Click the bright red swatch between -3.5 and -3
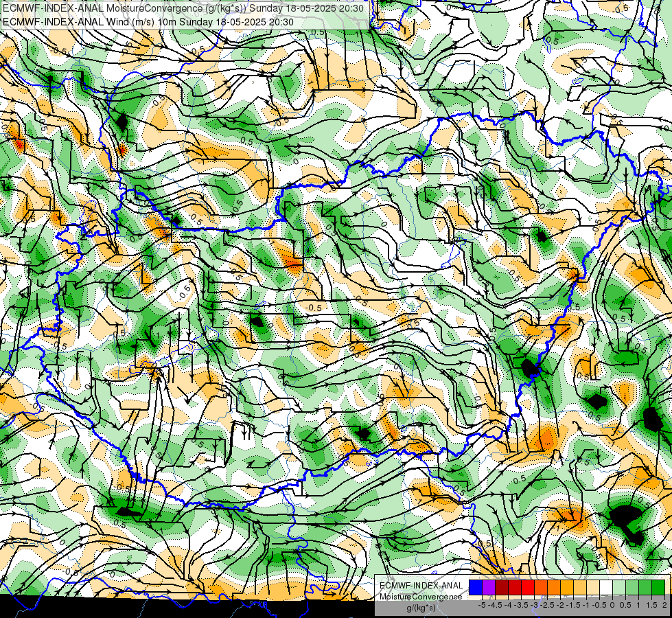Viewport: 672px width, 618px height. pos(528,587)
